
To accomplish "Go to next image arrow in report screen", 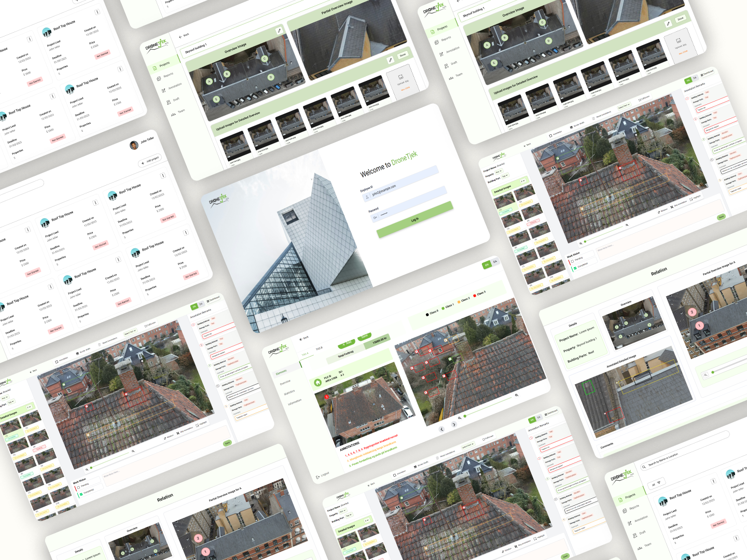I will point(454,425).
